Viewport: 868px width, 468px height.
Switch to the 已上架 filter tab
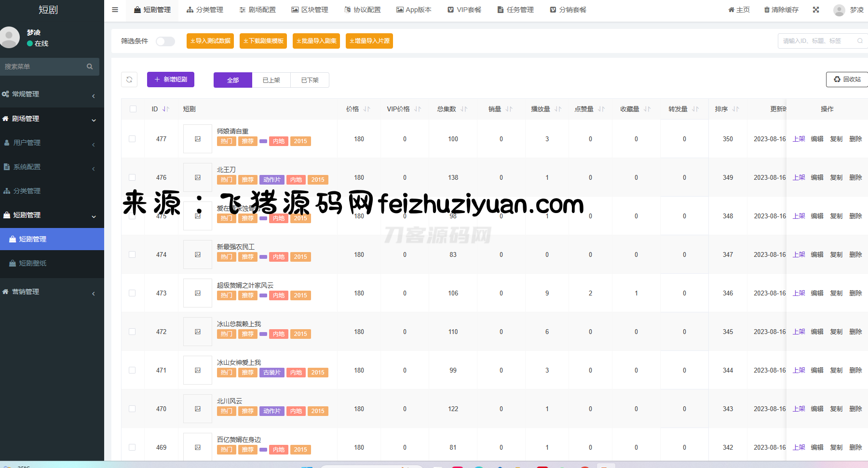[x=271, y=80]
